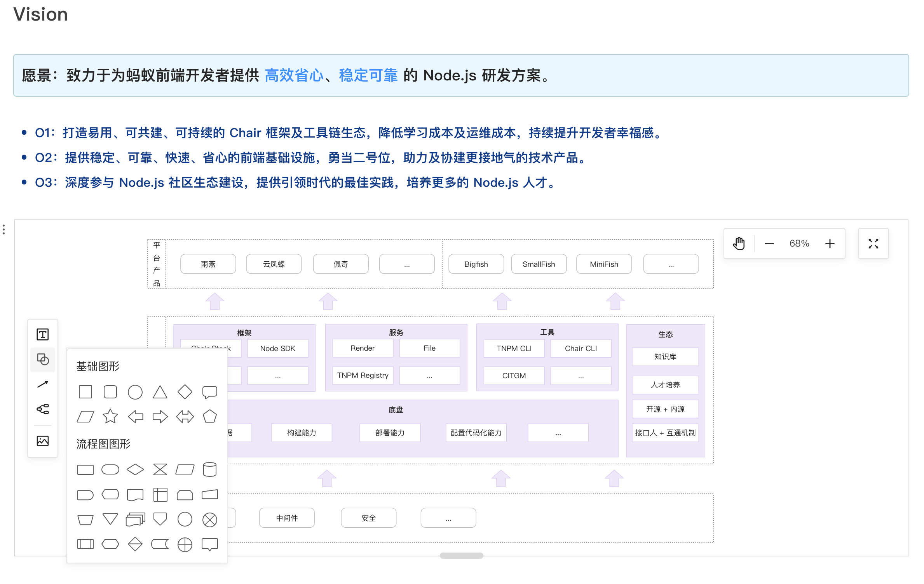Select the connector arrow line tool
Image resolution: width=924 pixels, height=584 pixels.
[43, 384]
